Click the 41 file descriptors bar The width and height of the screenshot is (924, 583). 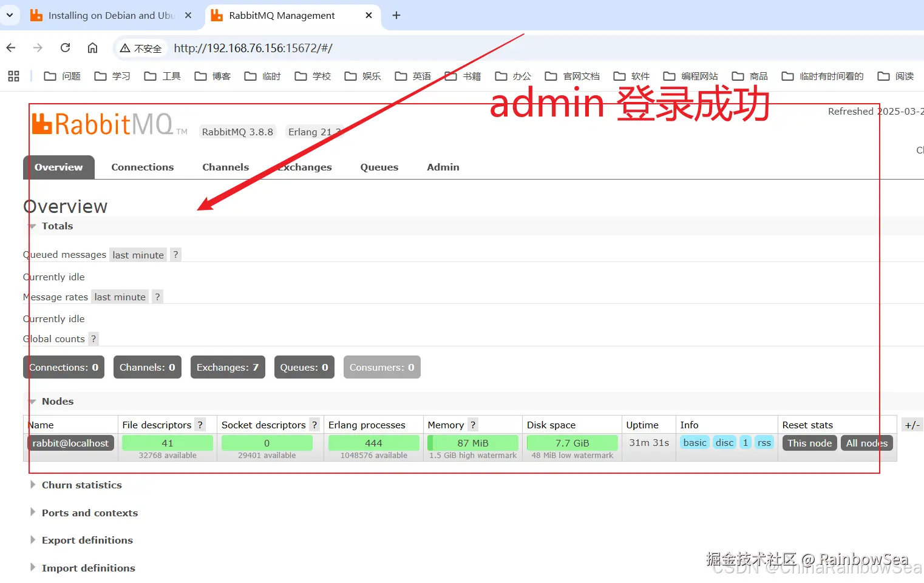[168, 443]
